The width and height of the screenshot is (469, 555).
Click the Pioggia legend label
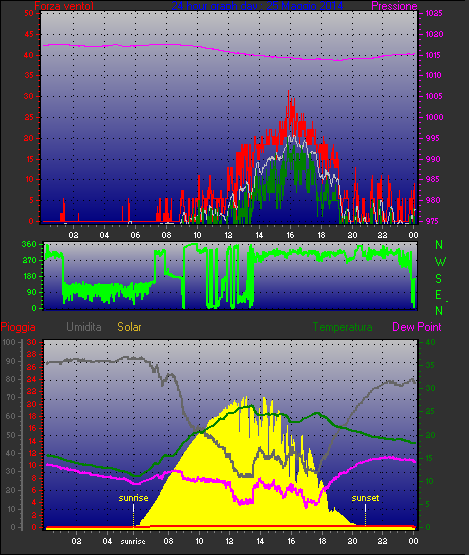click(x=18, y=327)
